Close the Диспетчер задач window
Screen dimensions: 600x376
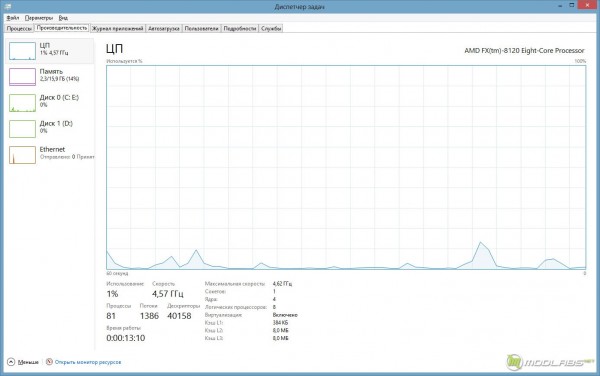(587, 5)
